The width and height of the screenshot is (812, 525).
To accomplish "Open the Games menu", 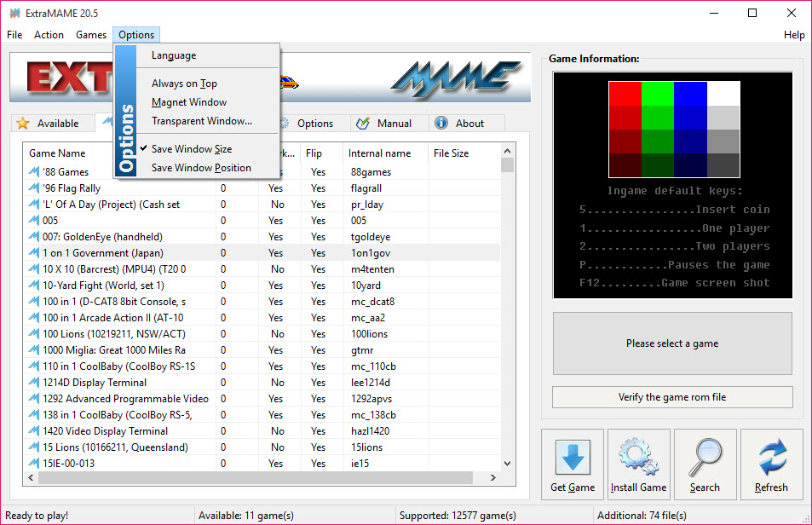I will point(91,35).
